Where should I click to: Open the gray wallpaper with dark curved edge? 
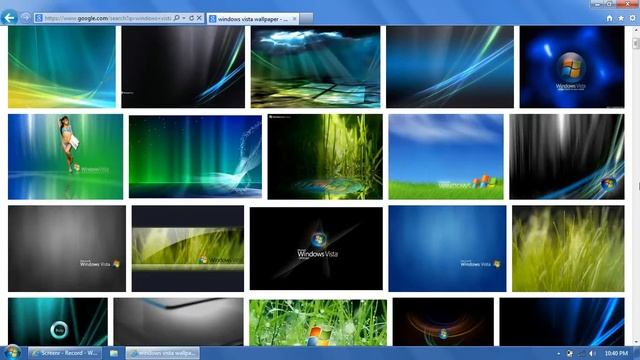[178, 322]
